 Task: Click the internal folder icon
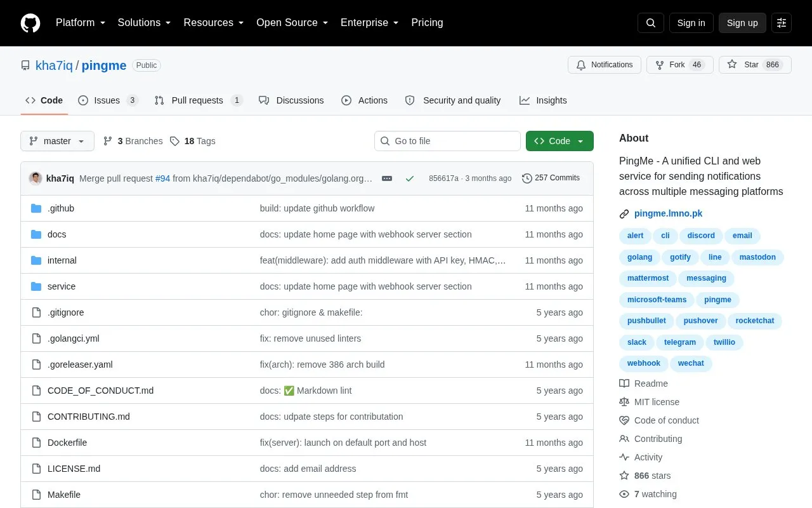[x=36, y=260]
